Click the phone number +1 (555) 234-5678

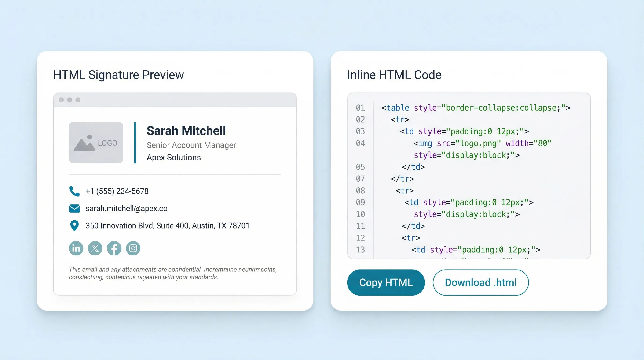pyautogui.click(x=117, y=191)
